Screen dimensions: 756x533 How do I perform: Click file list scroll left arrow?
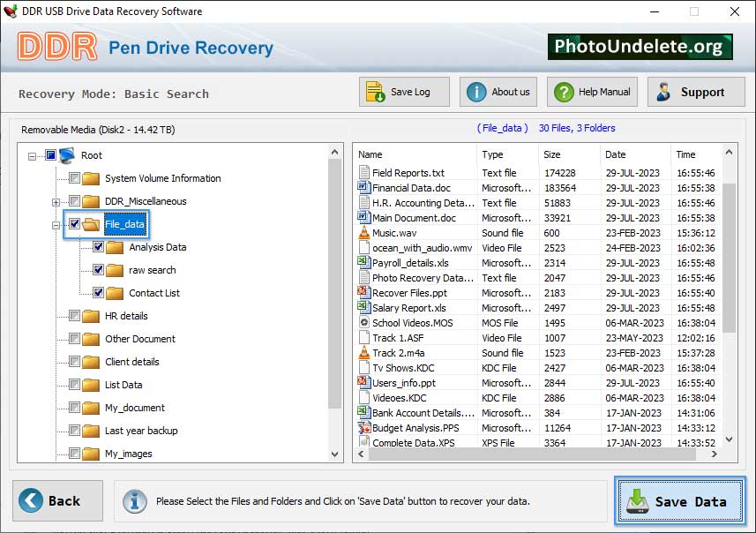(361, 454)
